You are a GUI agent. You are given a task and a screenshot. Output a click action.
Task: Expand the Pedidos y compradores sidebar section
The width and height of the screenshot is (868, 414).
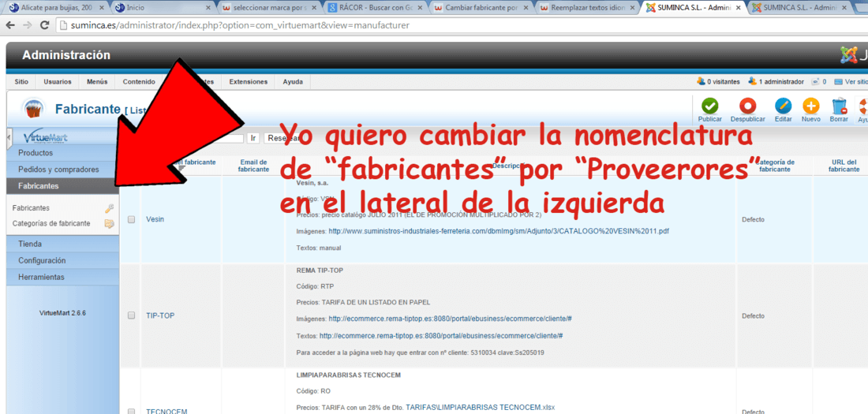pos(63,170)
